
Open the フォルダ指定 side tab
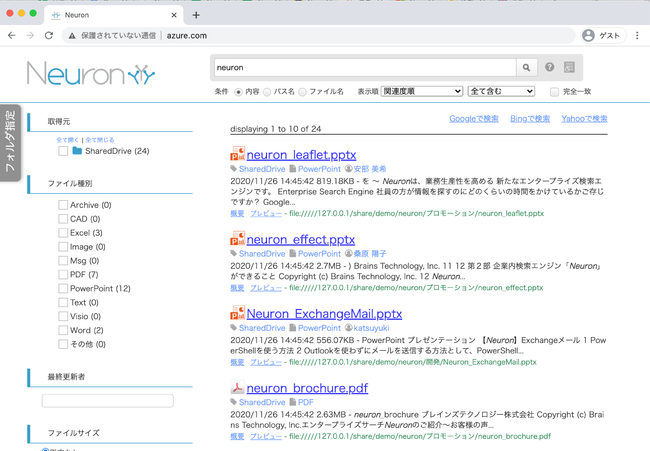(10, 143)
